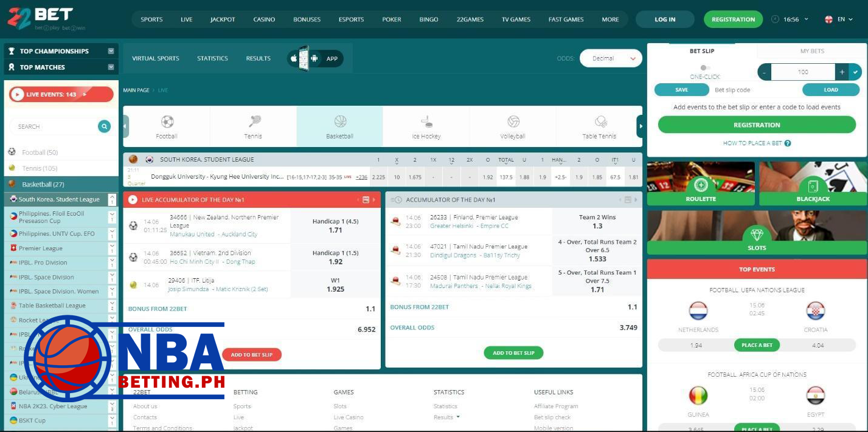Viewport: 868px width, 432px height.
Task: Open the Blackjack casino tile
Action: point(813,183)
